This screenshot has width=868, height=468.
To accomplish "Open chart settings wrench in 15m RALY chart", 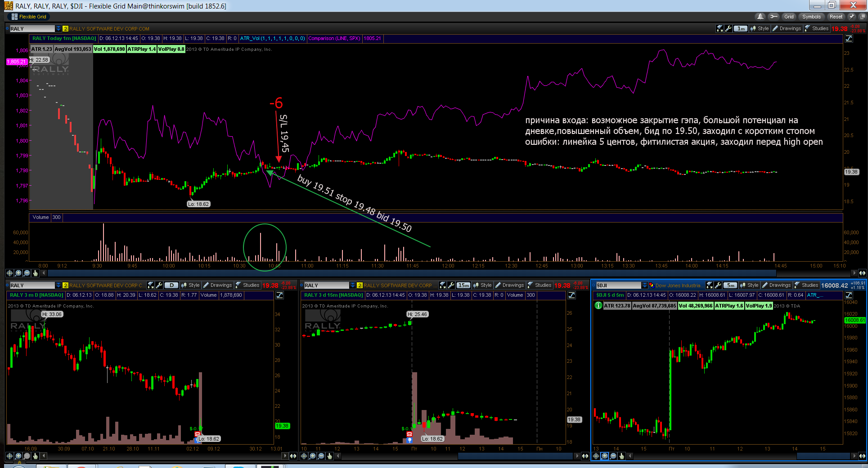I will (x=451, y=285).
